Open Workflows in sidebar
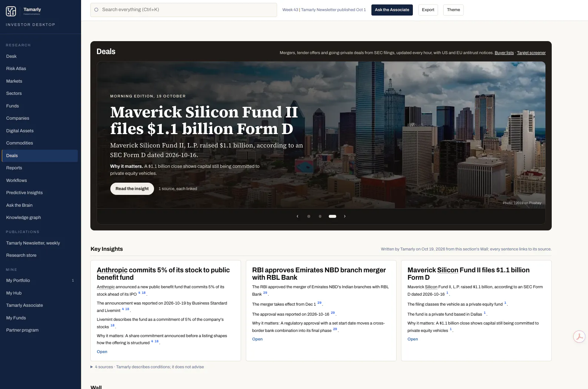Viewport: 588px width, 389px height. [x=40, y=180]
